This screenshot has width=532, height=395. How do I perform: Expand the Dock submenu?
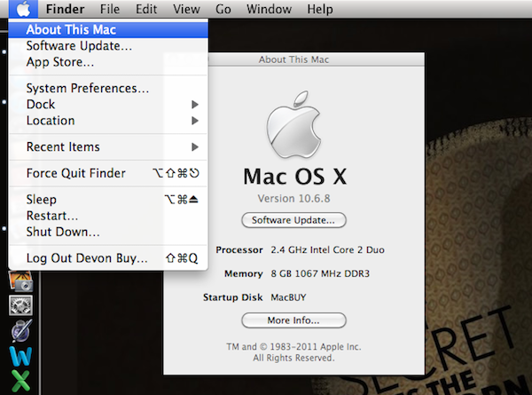[108, 104]
